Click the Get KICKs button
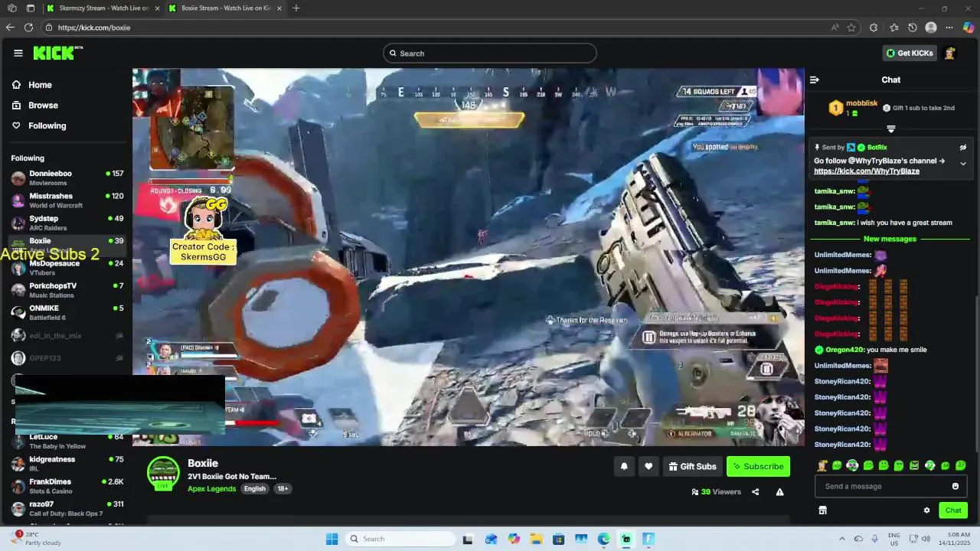 pyautogui.click(x=910, y=53)
